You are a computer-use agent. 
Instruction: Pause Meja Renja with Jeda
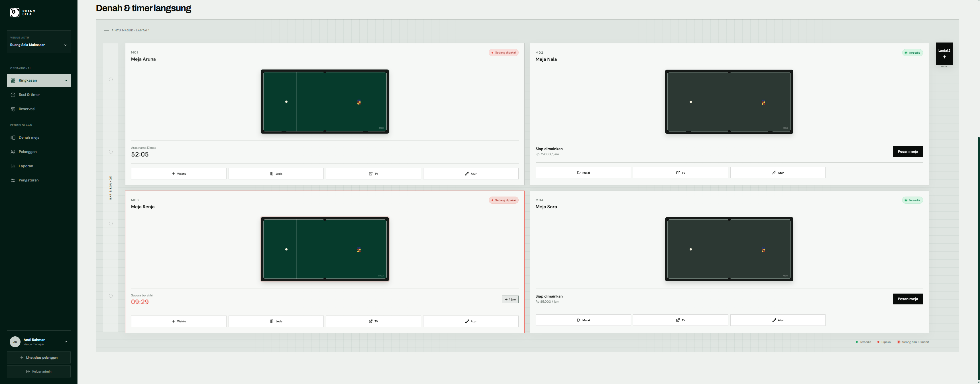(276, 321)
